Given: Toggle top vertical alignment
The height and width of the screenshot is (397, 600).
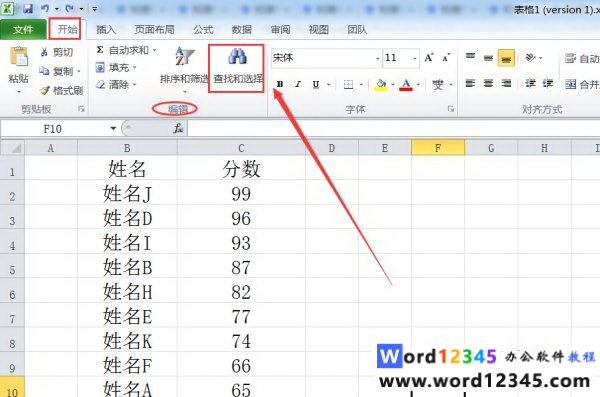Looking at the screenshot, I should tap(470, 58).
